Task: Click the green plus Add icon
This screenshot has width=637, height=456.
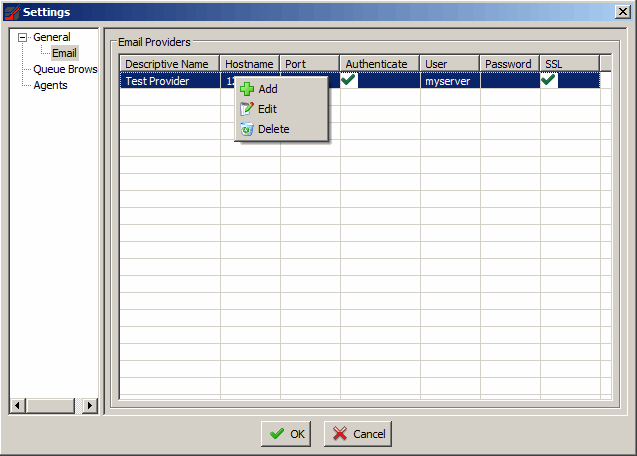Action: [x=247, y=89]
